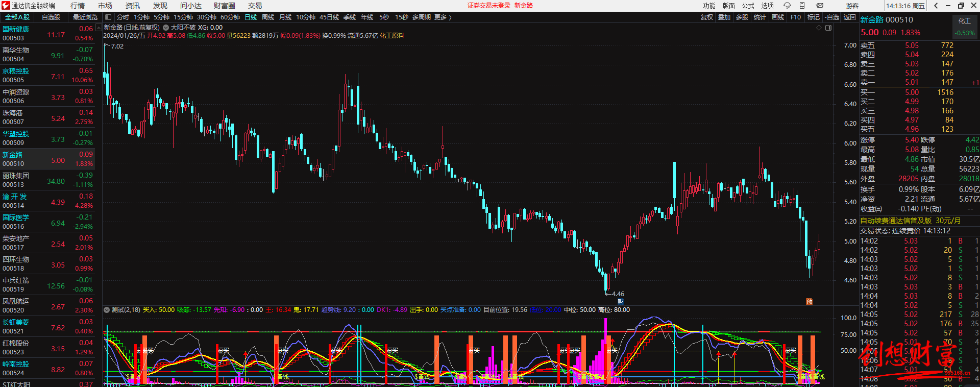Click the 复权 toolbar button

coord(707,17)
